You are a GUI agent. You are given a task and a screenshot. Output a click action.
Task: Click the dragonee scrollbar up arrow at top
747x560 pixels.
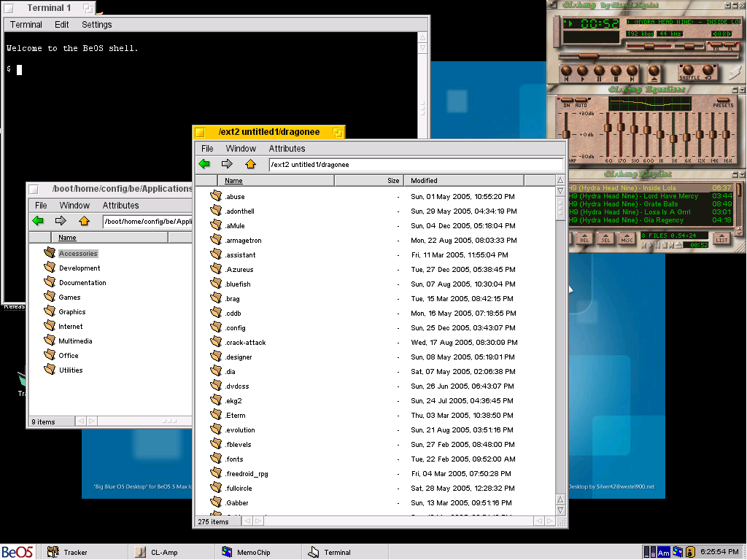coord(560,181)
